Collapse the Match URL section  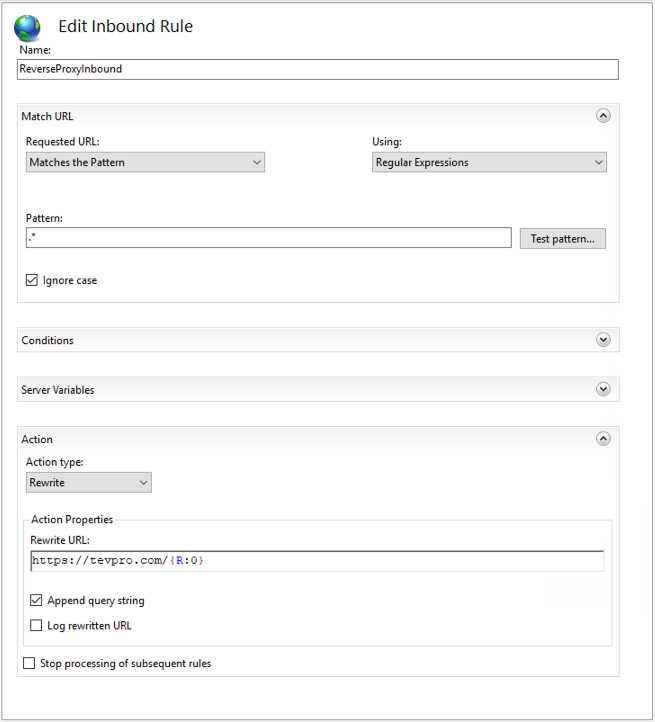pyautogui.click(x=603, y=116)
